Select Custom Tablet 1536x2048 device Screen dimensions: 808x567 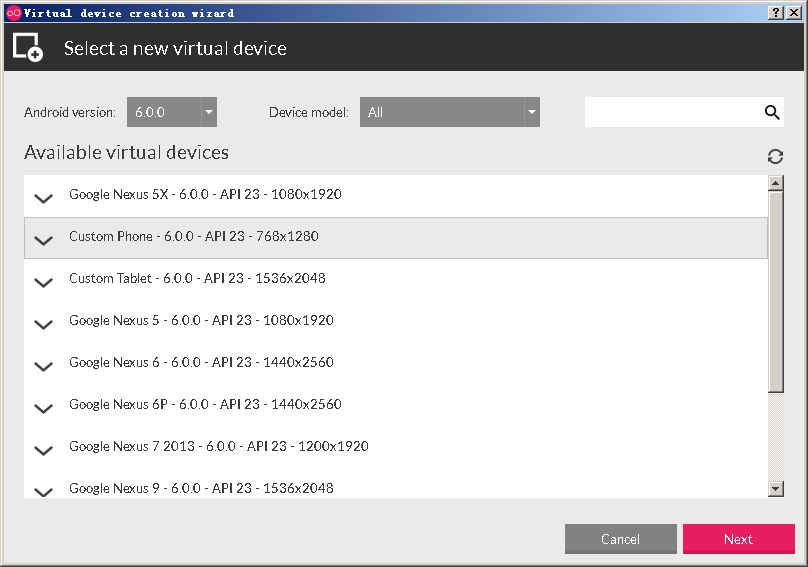pos(396,280)
